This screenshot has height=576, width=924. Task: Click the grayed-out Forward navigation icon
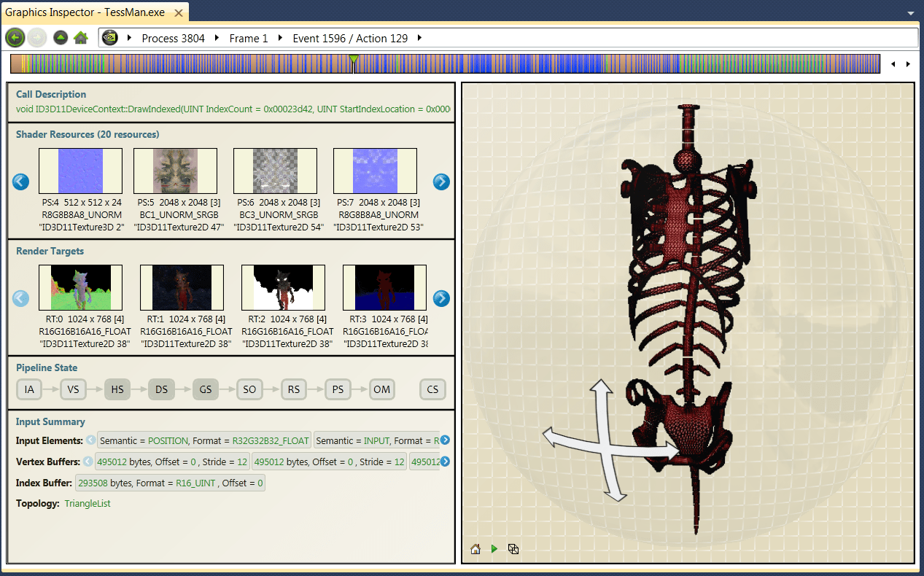pos(36,37)
